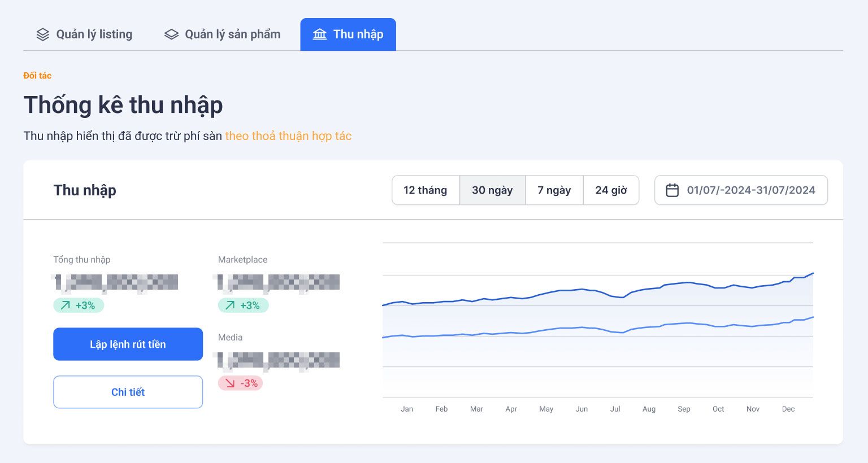Click the bank icon in Thu nhập tab

(320, 34)
